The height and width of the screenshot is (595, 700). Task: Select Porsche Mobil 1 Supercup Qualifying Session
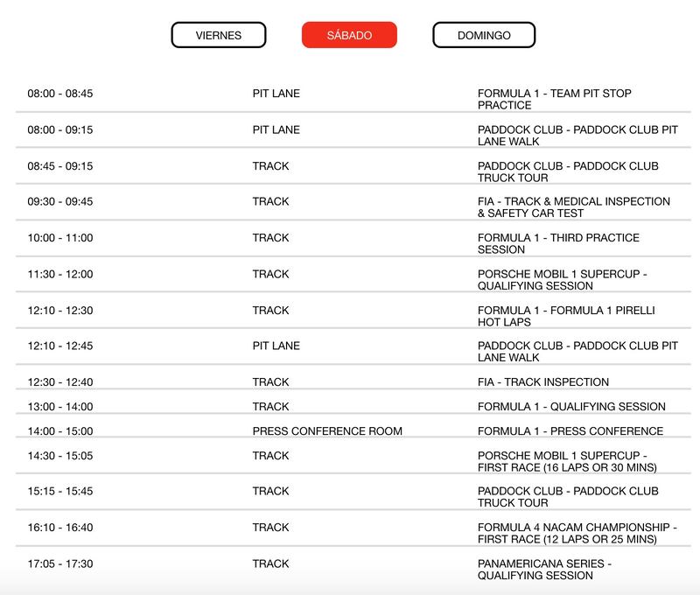point(563,280)
